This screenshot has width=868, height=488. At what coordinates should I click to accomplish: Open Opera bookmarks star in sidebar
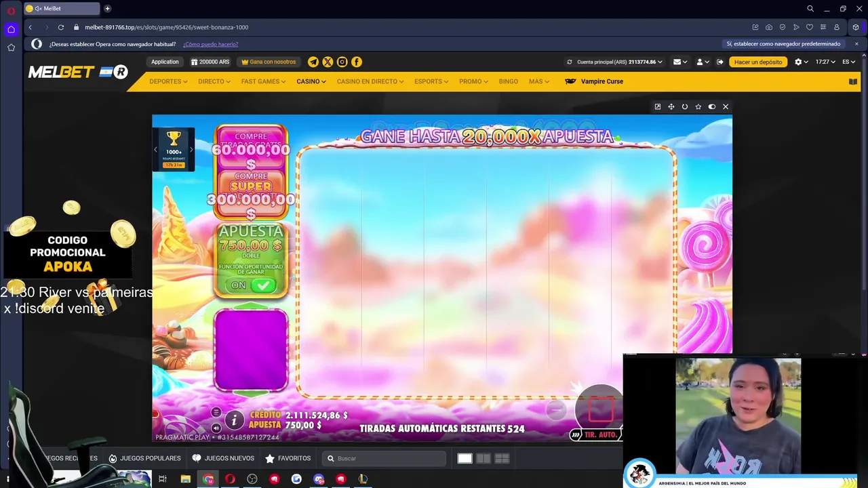(11, 47)
